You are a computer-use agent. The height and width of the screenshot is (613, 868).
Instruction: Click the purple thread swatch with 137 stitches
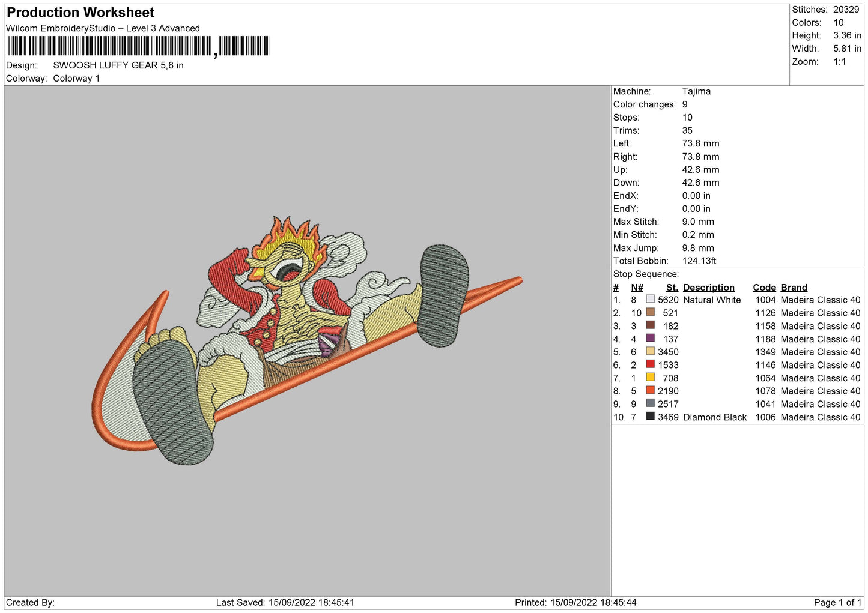coord(650,338)
